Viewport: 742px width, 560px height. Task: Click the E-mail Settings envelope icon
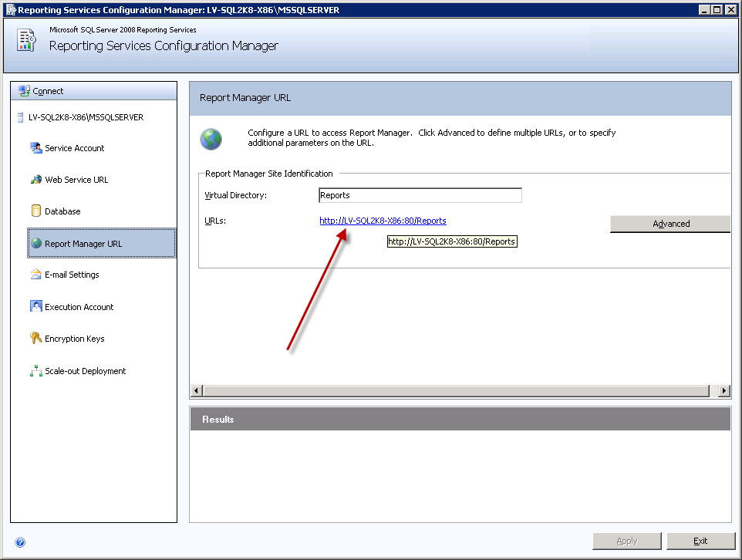35,275
